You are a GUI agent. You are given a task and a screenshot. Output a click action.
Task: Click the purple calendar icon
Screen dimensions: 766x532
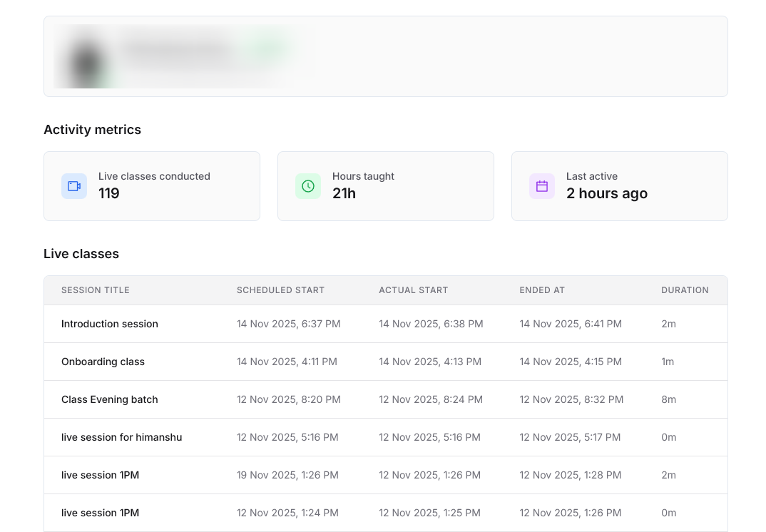pos(542,186)
